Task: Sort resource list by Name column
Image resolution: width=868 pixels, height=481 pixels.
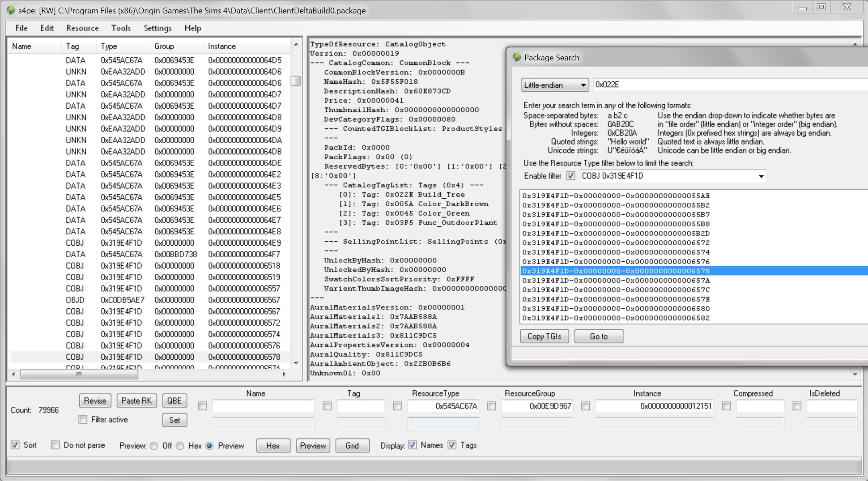Action: click(x=34, y=46)
